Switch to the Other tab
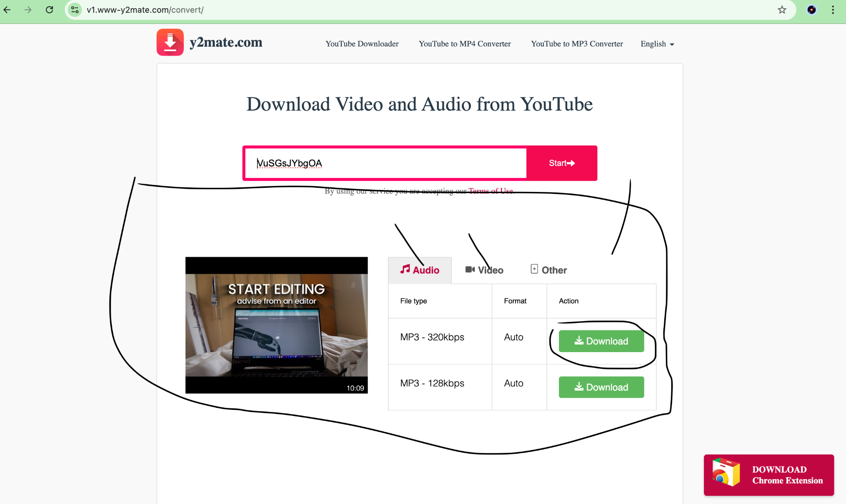 coord(549,270)
